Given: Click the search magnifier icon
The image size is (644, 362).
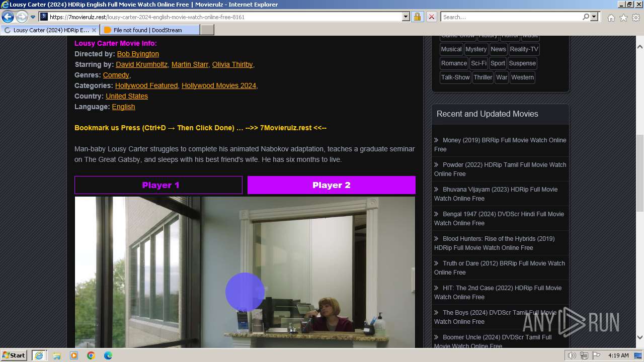Looking at the screenshot, I should click(586, 17).
